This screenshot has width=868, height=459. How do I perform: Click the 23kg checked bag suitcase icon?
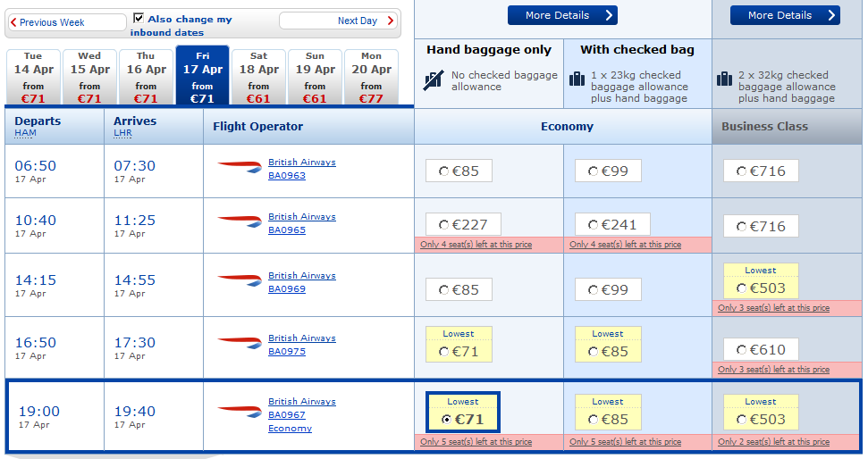point(577,79)
